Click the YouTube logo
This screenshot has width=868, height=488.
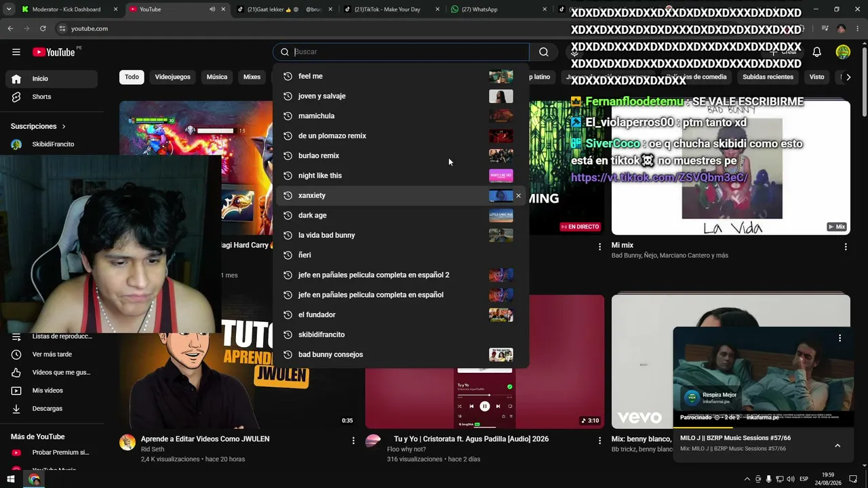[54, 52]
